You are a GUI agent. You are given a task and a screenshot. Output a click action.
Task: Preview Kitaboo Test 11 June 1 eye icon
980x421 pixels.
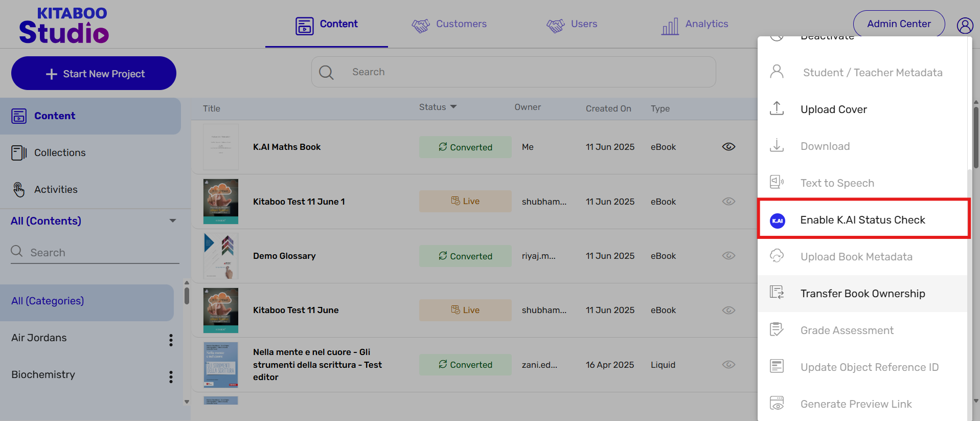728,202
